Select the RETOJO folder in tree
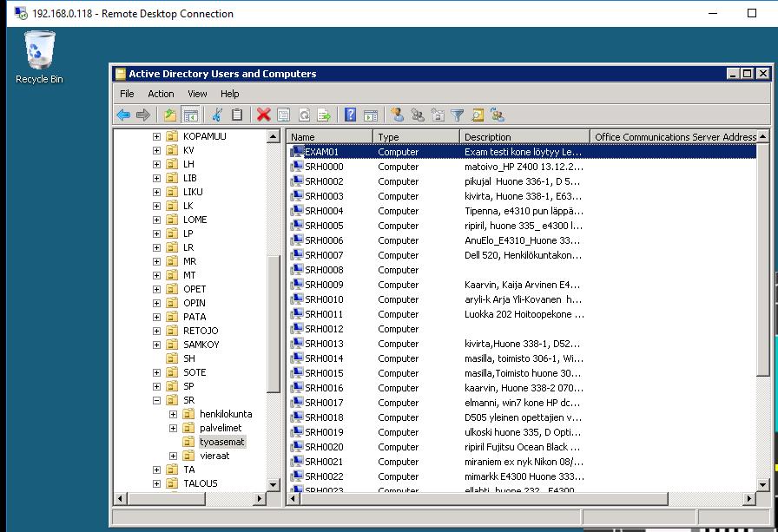 coord(201,331)
